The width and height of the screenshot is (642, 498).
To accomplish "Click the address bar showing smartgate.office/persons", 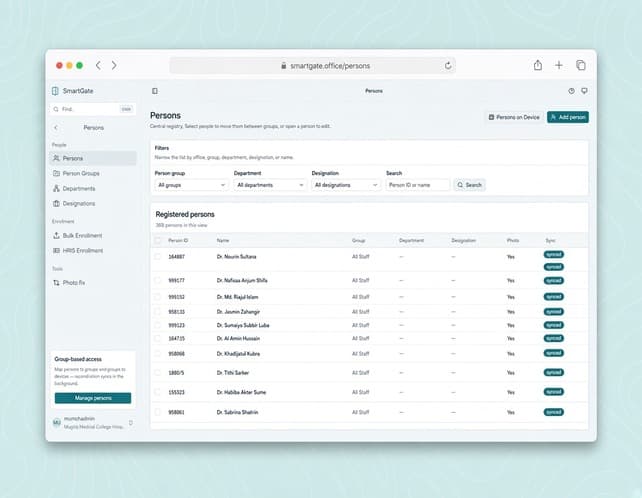I will pos(312,66).
